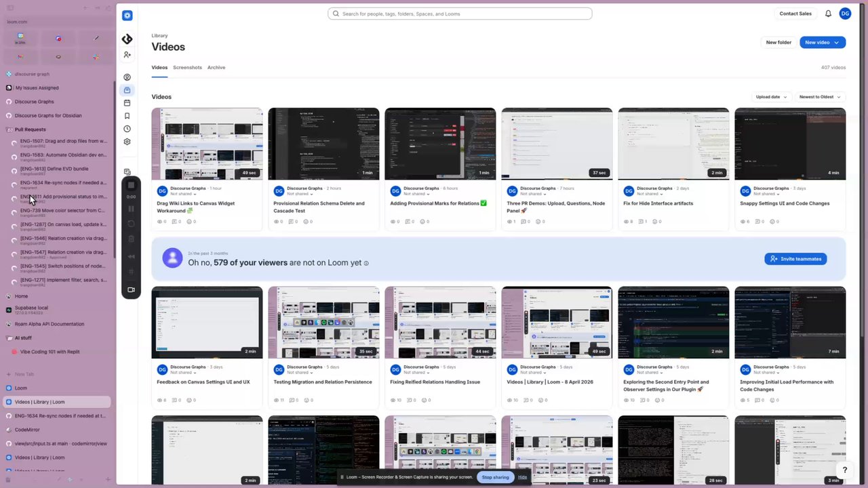Click the Invite teammates button
The width and height of the screenshot is (868, 488).
(795, 259)
